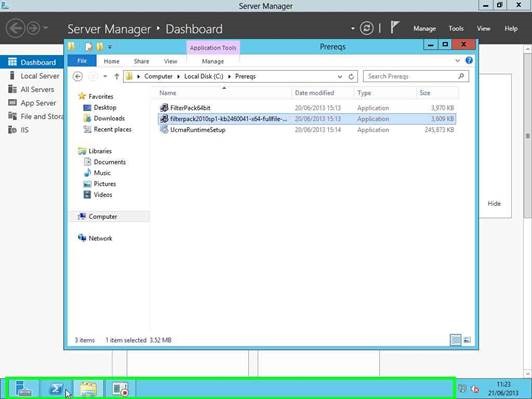Click the filterpack2010sp1 file icon
Image resolution: width=532 pixels, height=399 pixels.
(164, 119)
